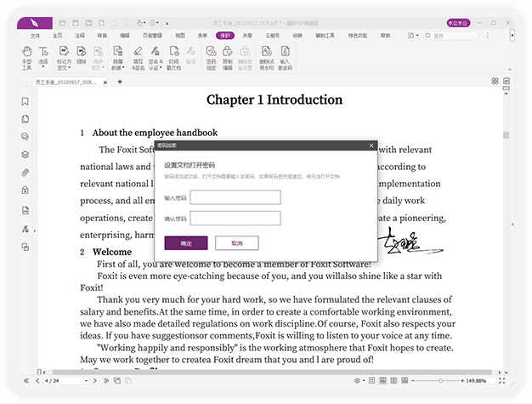This screenshot has height=404, width=532.
Task: Click the zoom slider handle
Action: coord(441,381)
